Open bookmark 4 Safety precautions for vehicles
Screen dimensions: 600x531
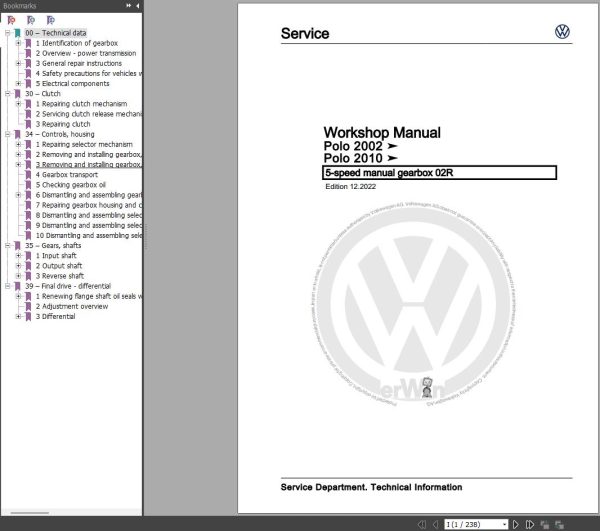click(89, 73)
